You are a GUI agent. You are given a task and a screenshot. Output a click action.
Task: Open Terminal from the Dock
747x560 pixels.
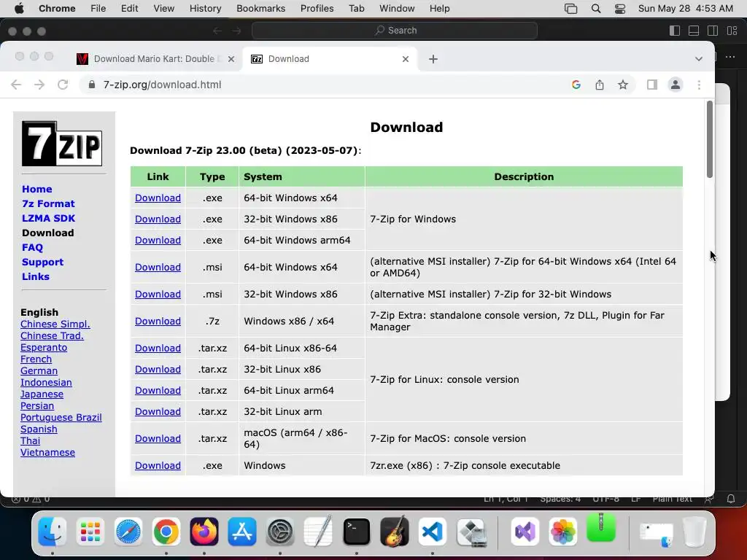pyautogui.click(x=356, y=532)
